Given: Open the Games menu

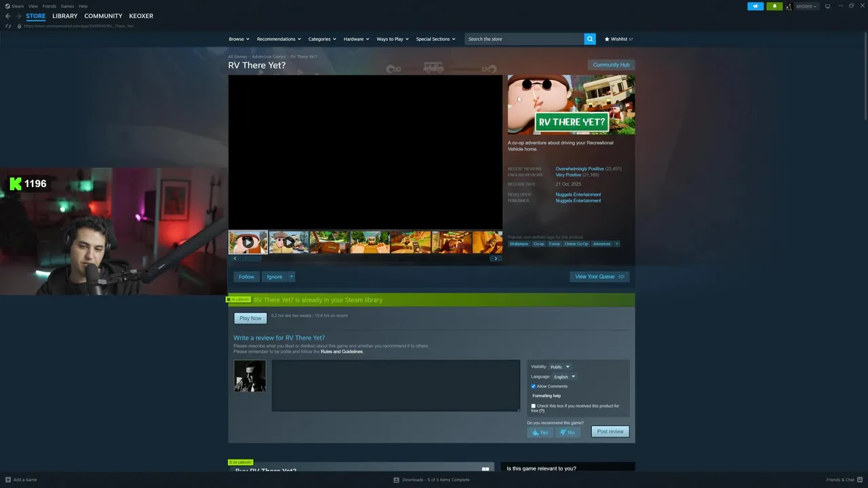Looking at the screenshot, I should [x=67, y=6].
